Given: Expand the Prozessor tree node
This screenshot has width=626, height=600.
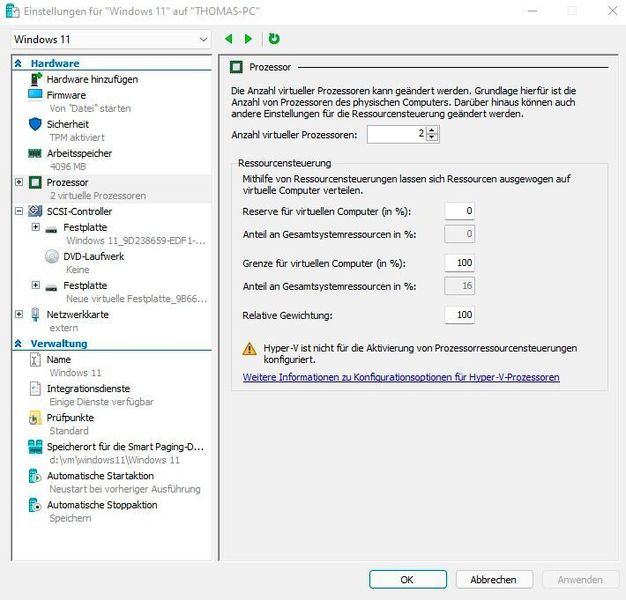Looking at the screenshot, I should 19,182.
